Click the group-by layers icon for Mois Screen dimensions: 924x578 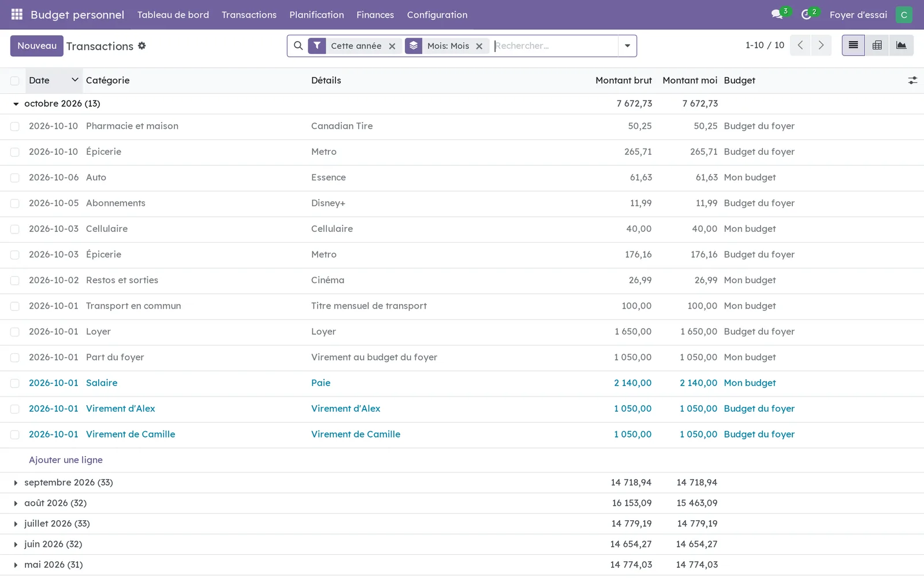click(413, 46)
